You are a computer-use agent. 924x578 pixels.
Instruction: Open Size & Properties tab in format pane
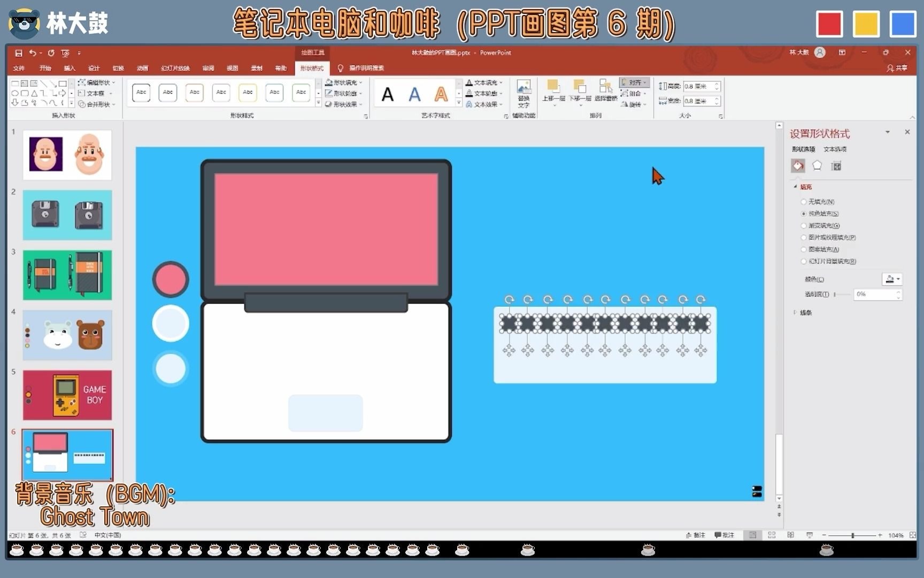pyautogui.click(x=836, y=166)
